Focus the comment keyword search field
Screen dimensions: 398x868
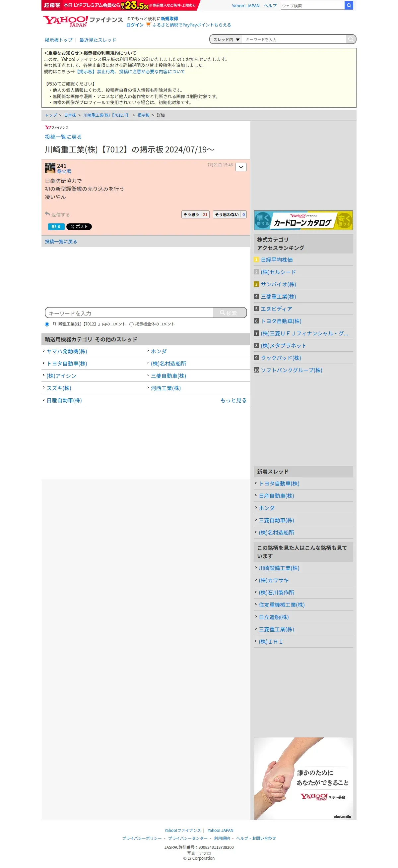click(130, 313)
